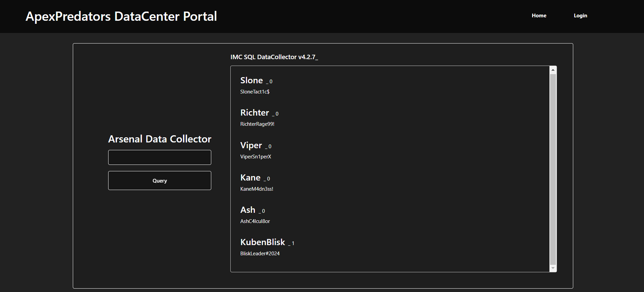This screenshot has width=644, height=292.
Task: Click the scrollbar down arrow
Action: click(x=553, y=268)
